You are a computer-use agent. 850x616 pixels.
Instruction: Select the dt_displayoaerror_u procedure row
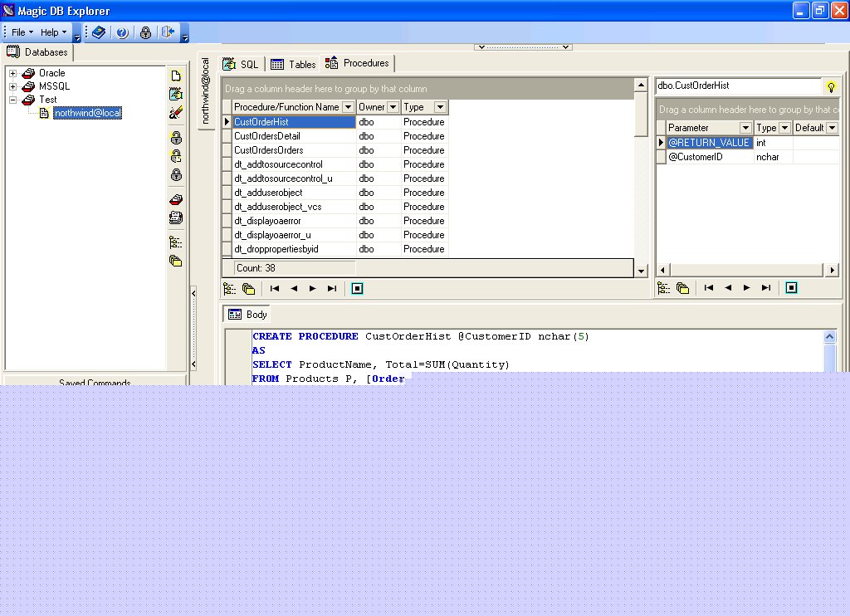click(335, 235)
